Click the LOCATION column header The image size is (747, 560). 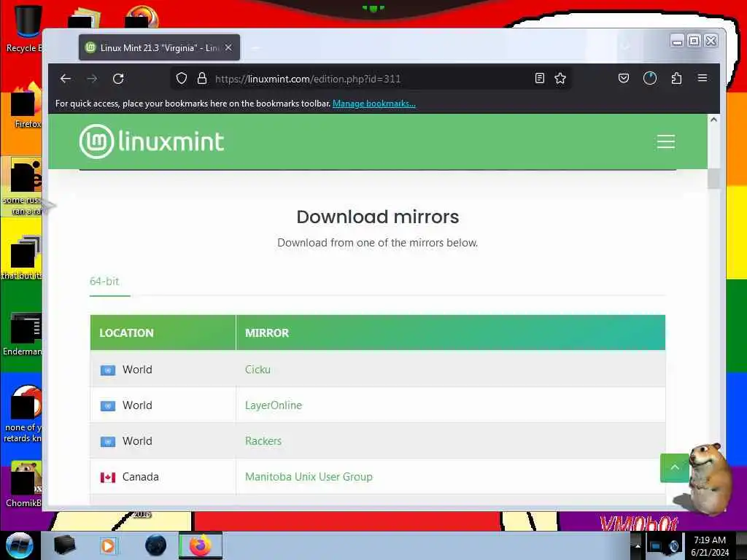tap(163, 332)
